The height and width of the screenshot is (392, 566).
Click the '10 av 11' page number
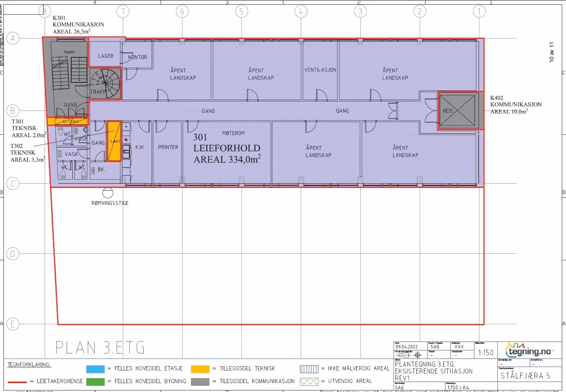551,52
